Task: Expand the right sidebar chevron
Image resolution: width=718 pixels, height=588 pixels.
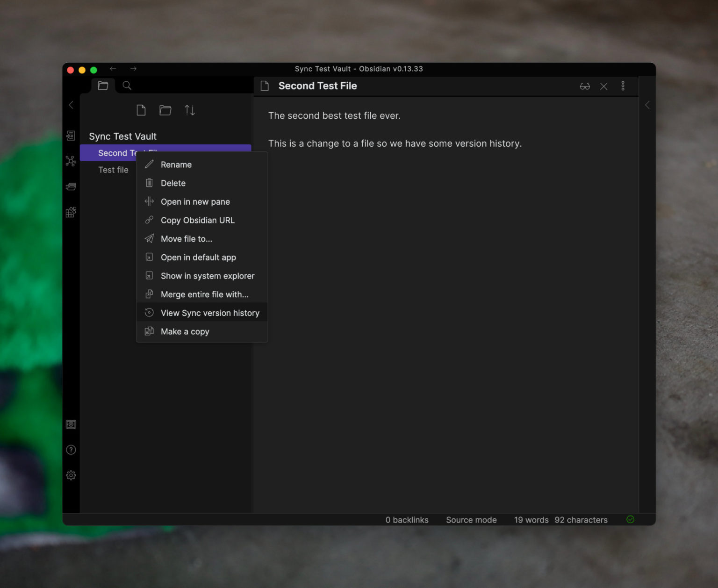Action: tap(647, 105)
